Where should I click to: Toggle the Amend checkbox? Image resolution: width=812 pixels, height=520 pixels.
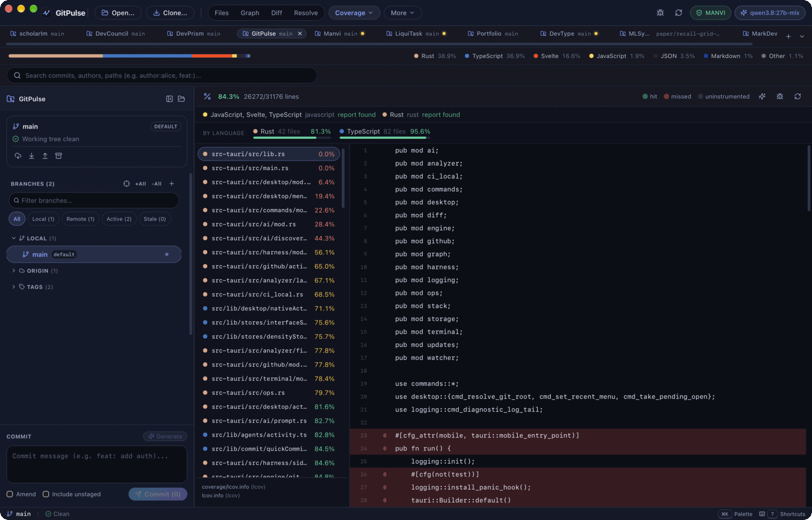10,494
